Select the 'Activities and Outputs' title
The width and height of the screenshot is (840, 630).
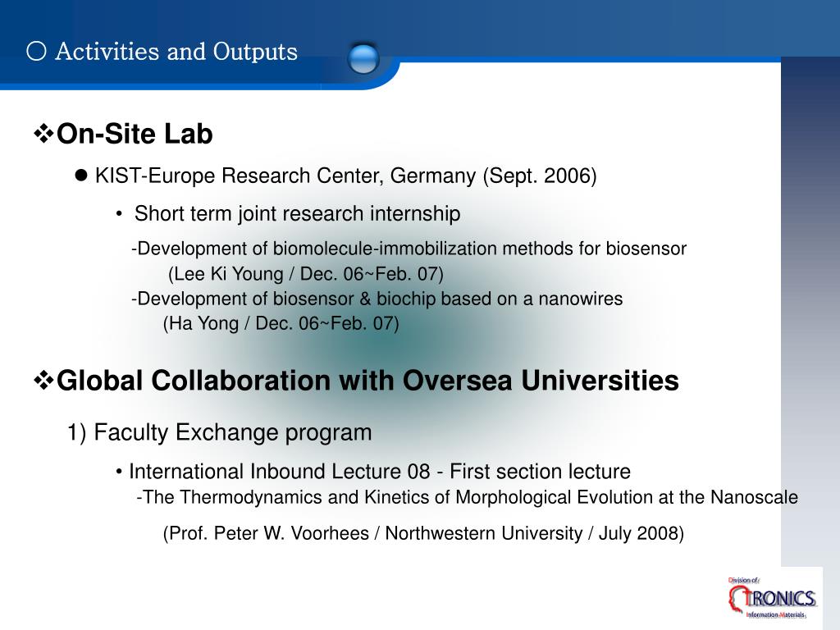pos(176,52)
